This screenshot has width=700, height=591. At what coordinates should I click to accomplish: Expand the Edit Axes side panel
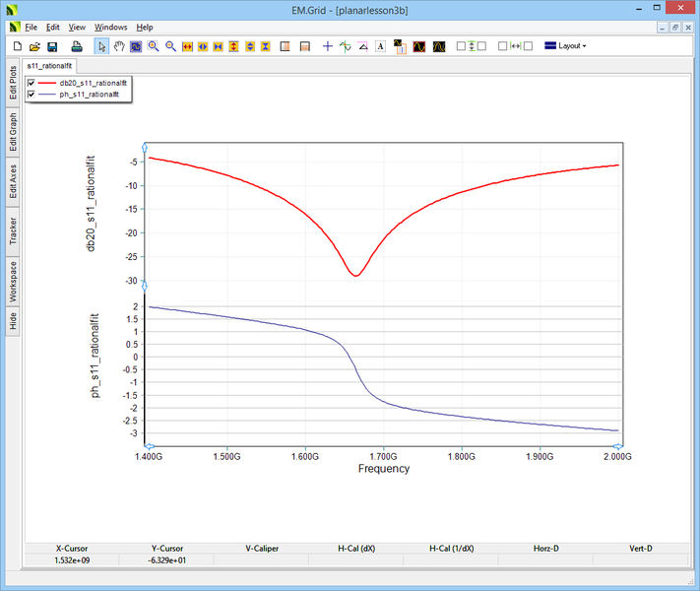point(13,181)
